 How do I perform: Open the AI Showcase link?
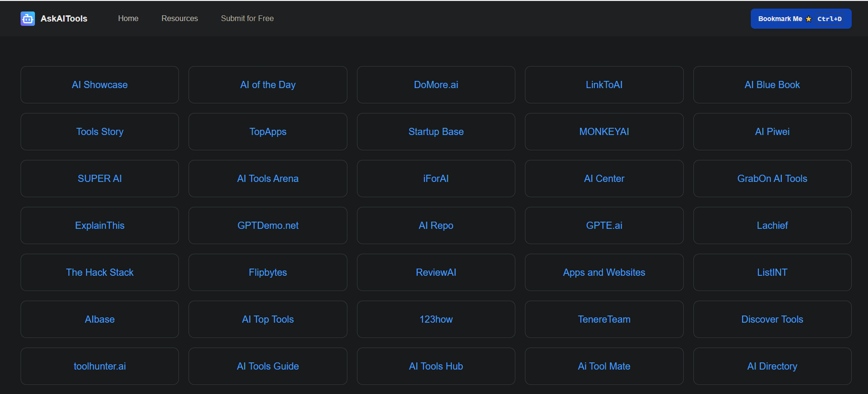tap(100, 85)
